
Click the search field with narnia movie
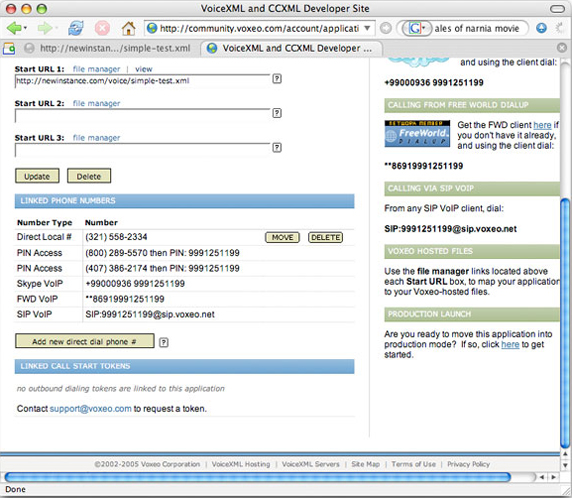(478, 28)
